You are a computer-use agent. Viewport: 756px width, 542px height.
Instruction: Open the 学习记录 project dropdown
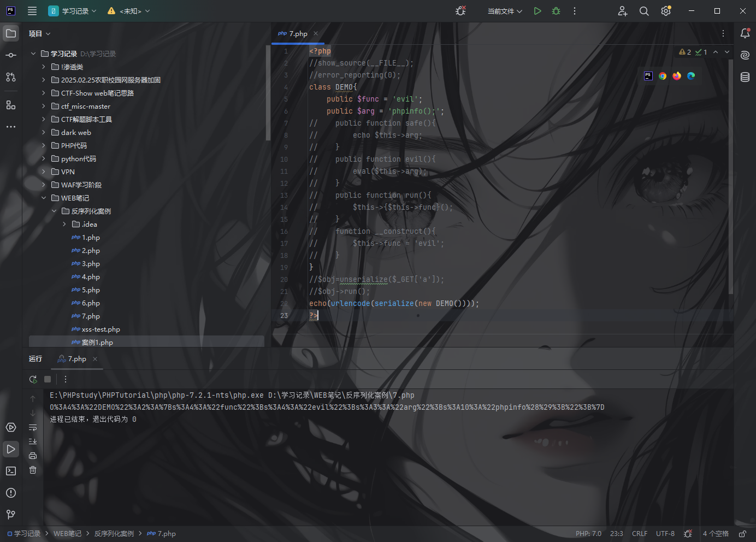click(x=73, y=11)
